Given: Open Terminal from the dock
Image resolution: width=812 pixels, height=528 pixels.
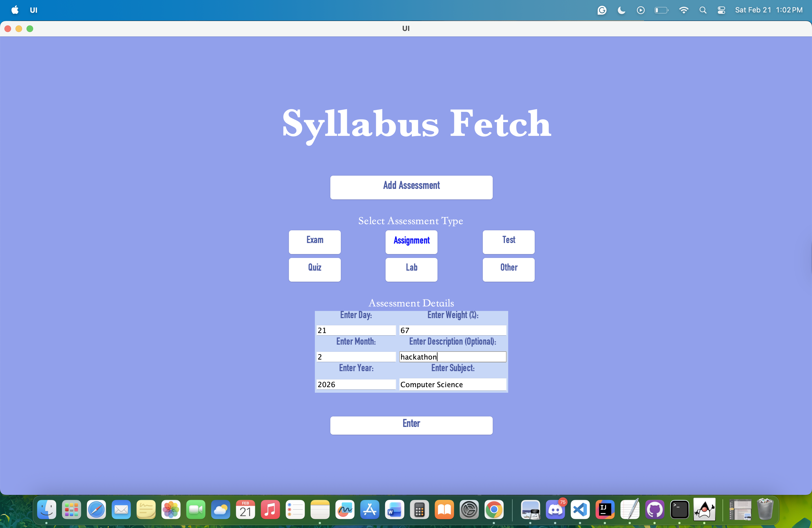Looking at the screenshot, I should pos(679,510).
